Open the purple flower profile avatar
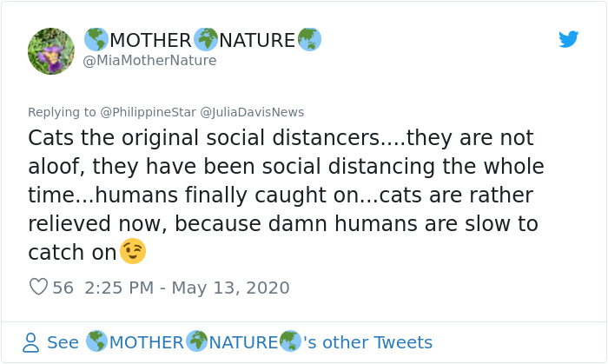 point(51,51)
